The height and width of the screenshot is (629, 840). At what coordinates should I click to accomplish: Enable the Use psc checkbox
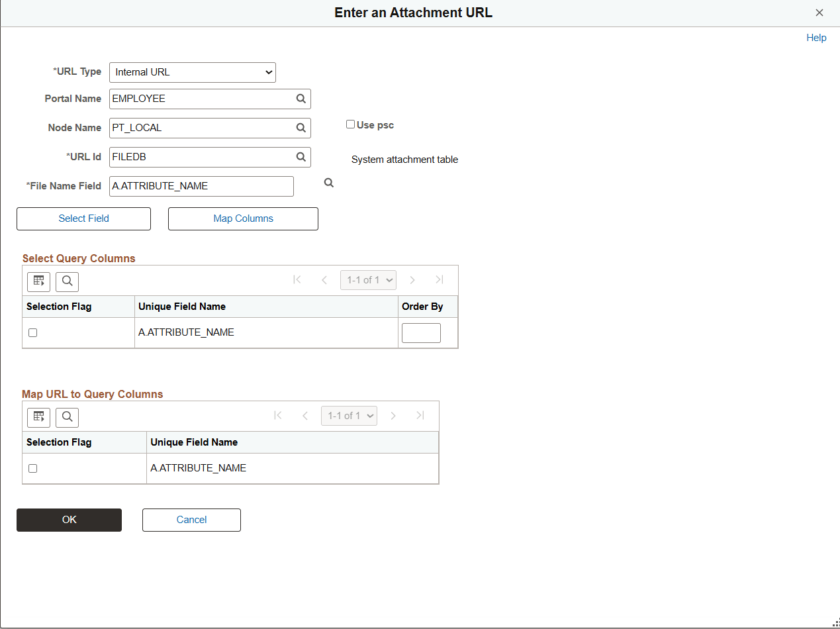coord(350,124)
